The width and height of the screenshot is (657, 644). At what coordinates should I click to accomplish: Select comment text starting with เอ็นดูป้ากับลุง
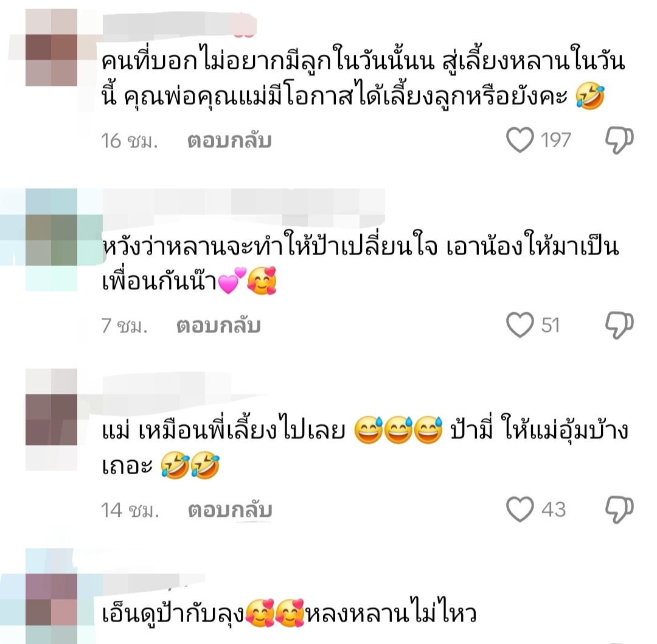(x=289, y=614)
